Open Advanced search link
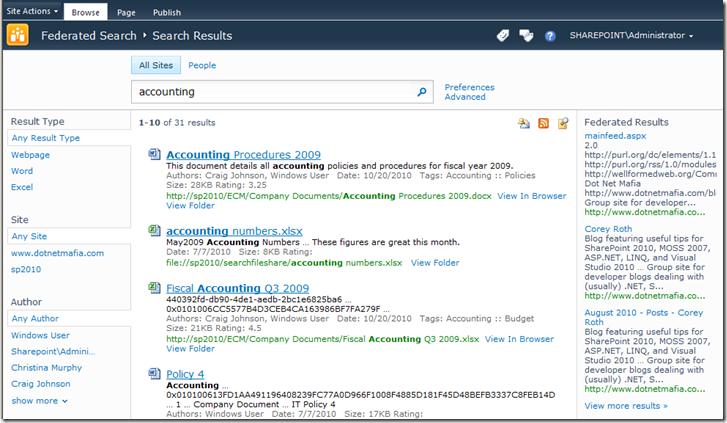 click(465, 97)
